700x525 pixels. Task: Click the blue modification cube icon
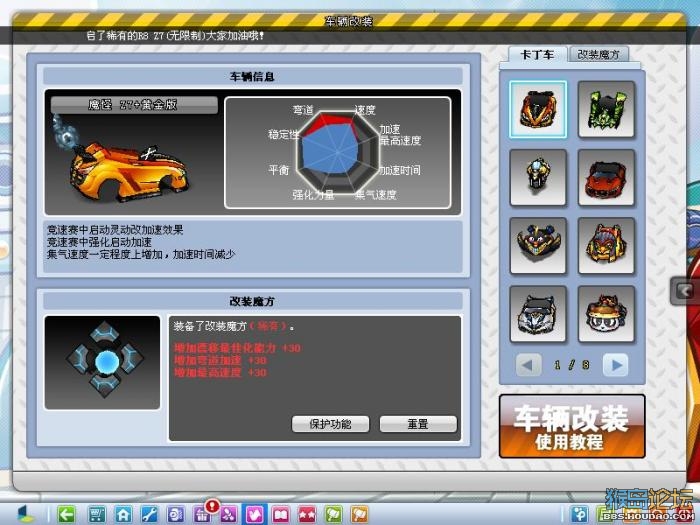105,361
